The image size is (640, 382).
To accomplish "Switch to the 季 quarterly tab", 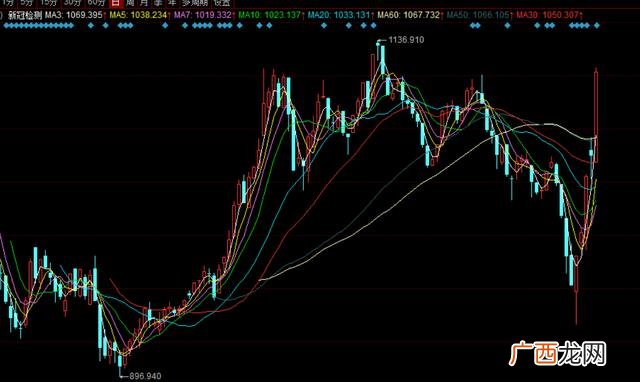I will click(158, 2).
